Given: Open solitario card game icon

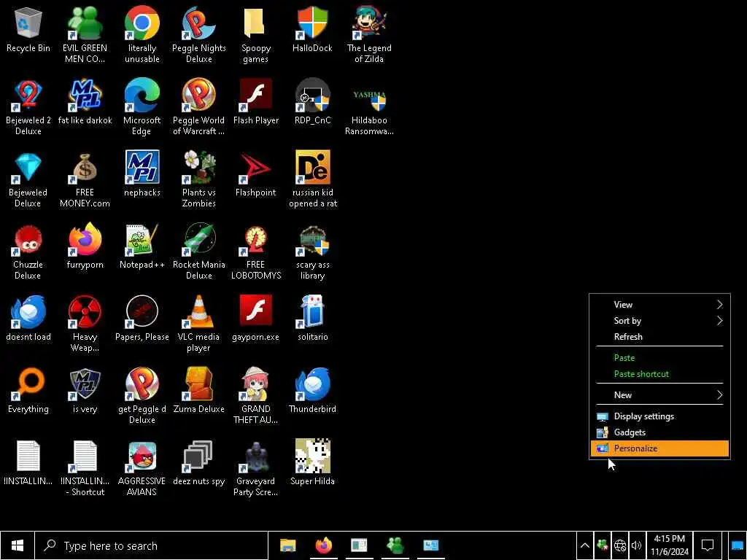Looking at the screenshot, I should [312, 319].
